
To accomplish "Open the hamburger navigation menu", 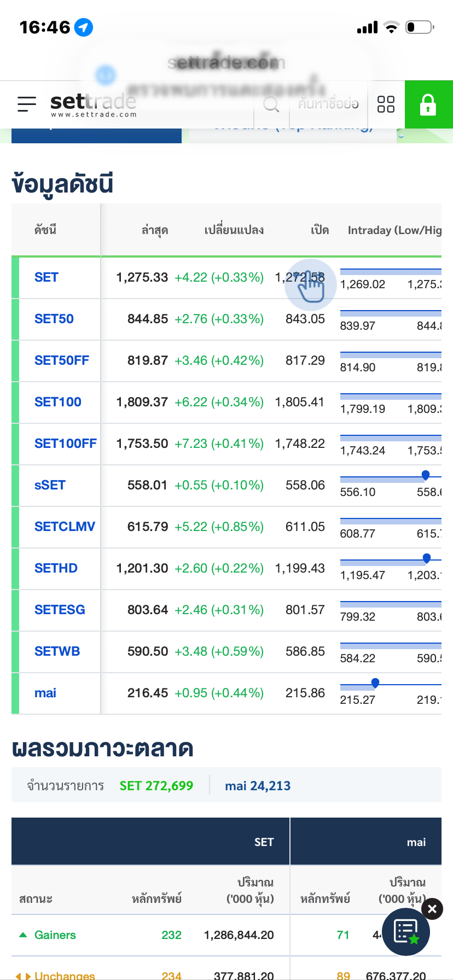I will pos(26,104).
